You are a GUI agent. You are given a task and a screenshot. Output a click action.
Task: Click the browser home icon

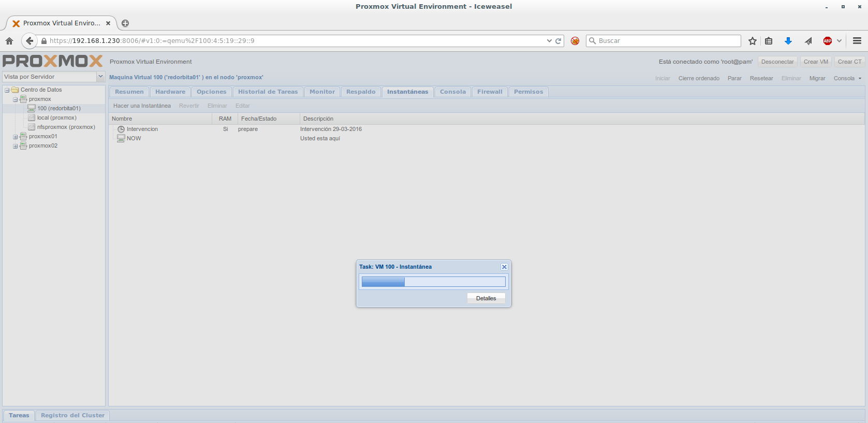point(9,41)
